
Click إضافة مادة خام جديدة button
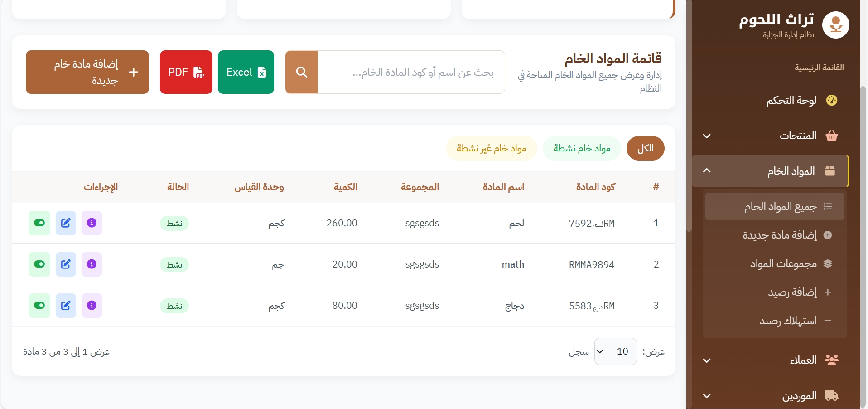click(87, 72)
